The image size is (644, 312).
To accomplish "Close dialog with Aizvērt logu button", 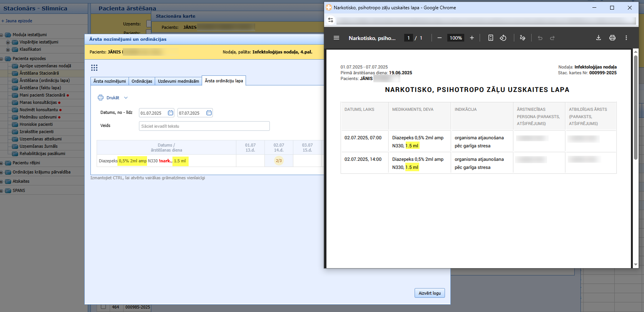I will click(x=430, y=293).
